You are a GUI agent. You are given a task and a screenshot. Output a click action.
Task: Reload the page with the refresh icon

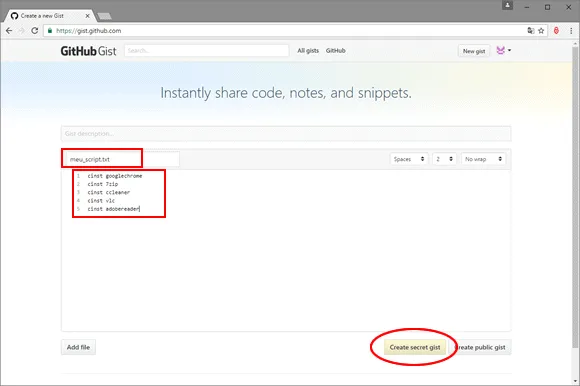pos(34,31)
